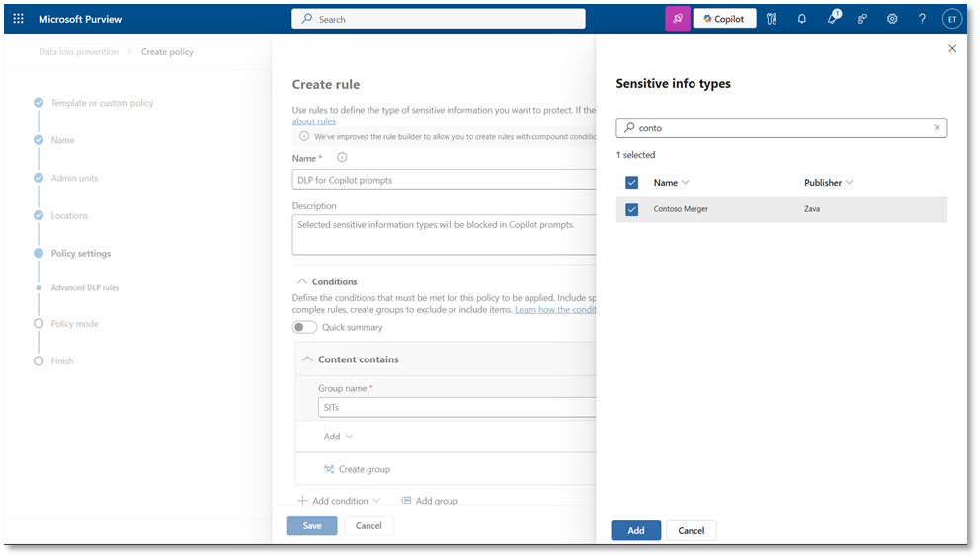Click the Zava publisher cell

pyautogui.click(x=812, y=209)
